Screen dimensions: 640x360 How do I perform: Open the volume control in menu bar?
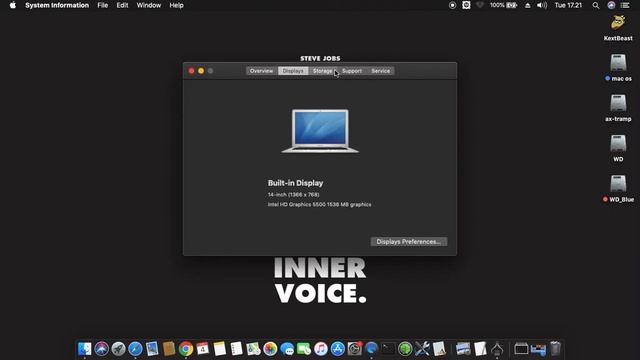click(542, 5)
